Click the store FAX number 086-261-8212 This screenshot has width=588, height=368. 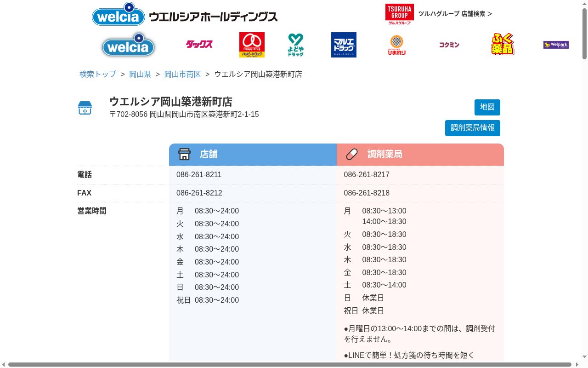(199, 193)
